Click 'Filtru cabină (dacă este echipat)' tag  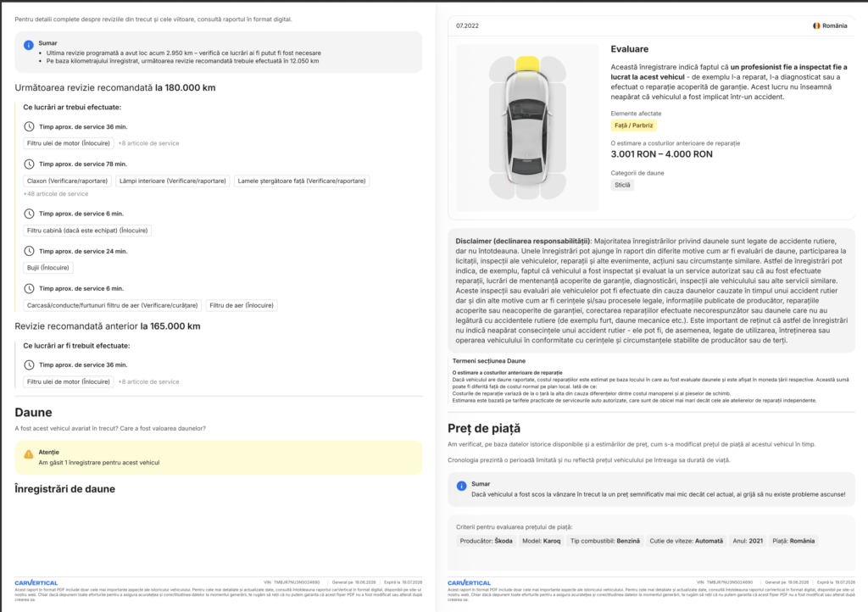pos(87,231)
